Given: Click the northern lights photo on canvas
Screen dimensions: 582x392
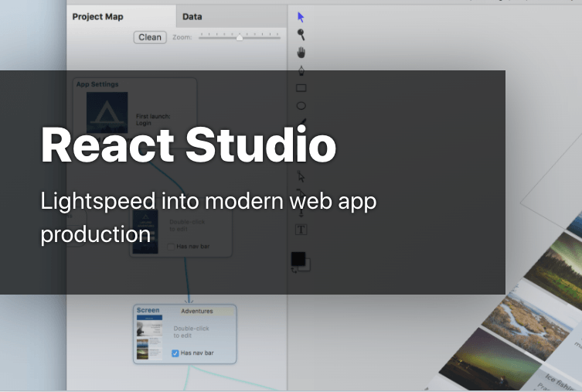Looking at the screenshot, I should coord(489,360).
